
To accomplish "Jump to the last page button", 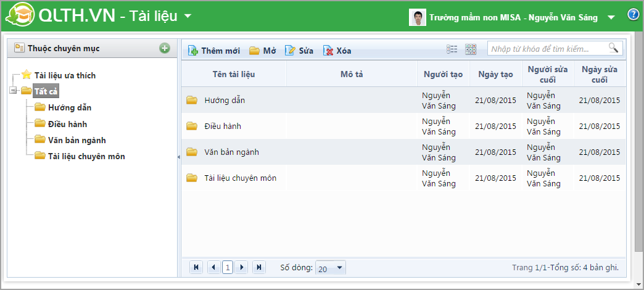I will coord(259,267).
